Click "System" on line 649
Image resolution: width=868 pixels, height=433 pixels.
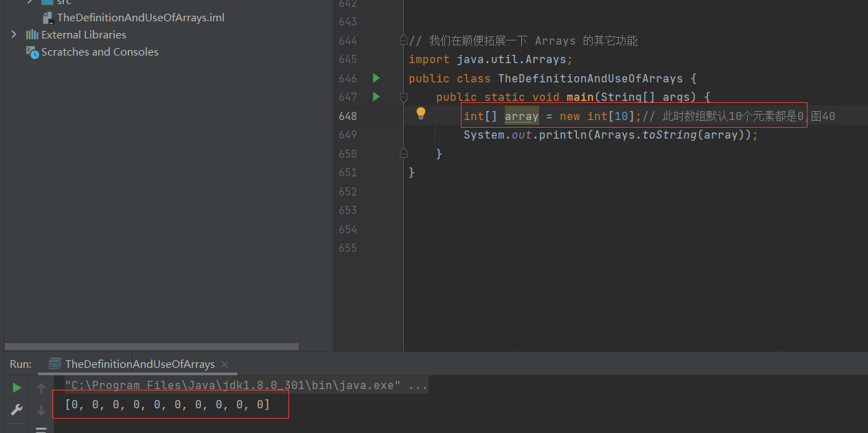pyautogui.click(x=483, y=135)
